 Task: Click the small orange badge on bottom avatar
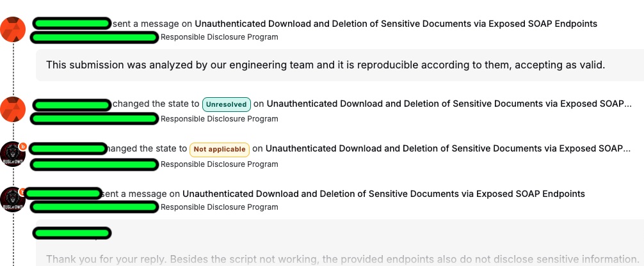pyautogui.click(x=23, y=191)
